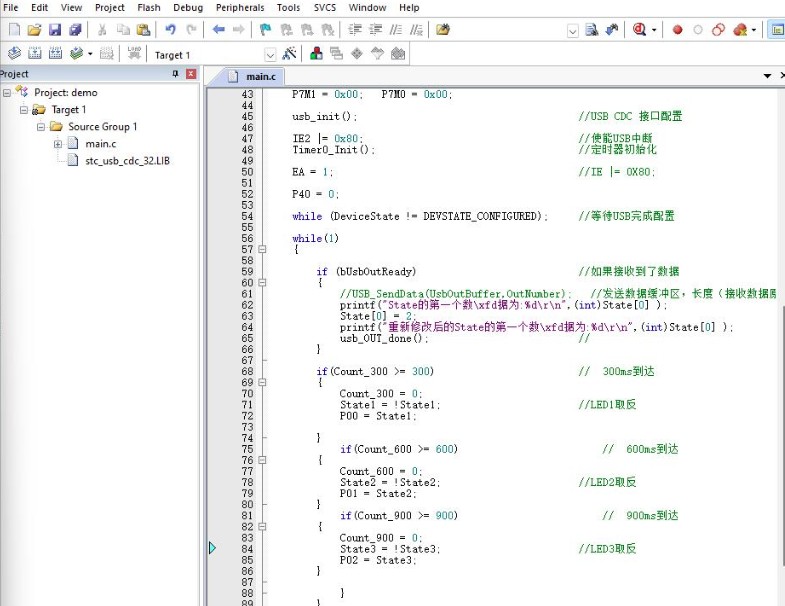This screenshot has width=785, height=606.
Task: Open the File menu
Action: (x=11, y=8)
